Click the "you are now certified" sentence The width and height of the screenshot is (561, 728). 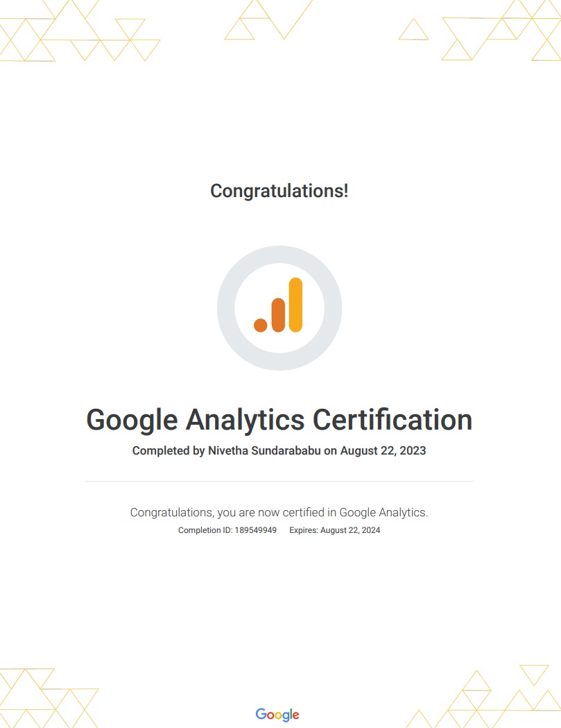(279, 513)
